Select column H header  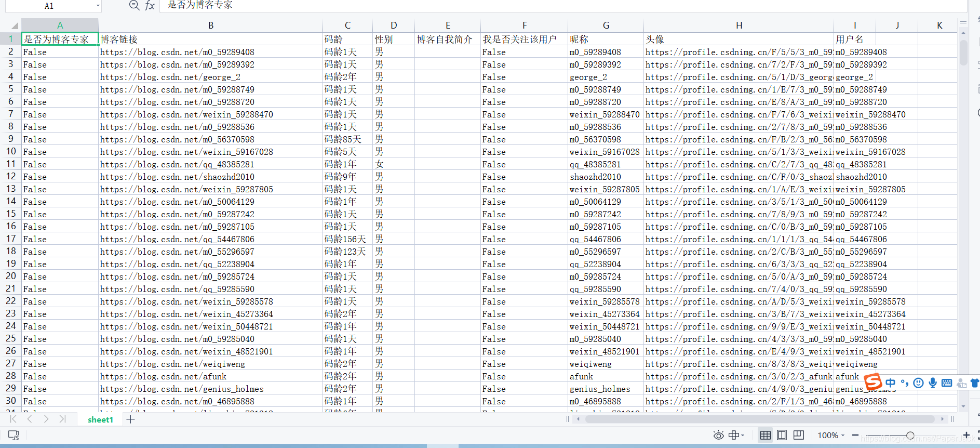(739, 25)
